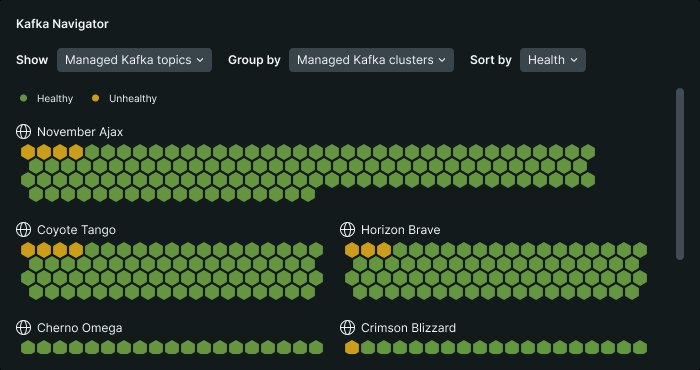Open the Coyote Tango cluster name
Image resolution: width=700 pixels, height=370 pixels.
[x=76, y=230]
